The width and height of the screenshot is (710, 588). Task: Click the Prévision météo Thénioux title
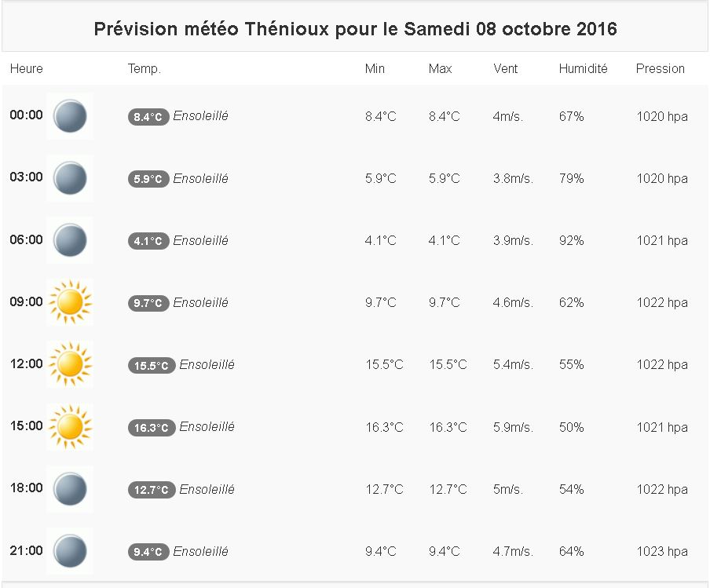[355, 30]
